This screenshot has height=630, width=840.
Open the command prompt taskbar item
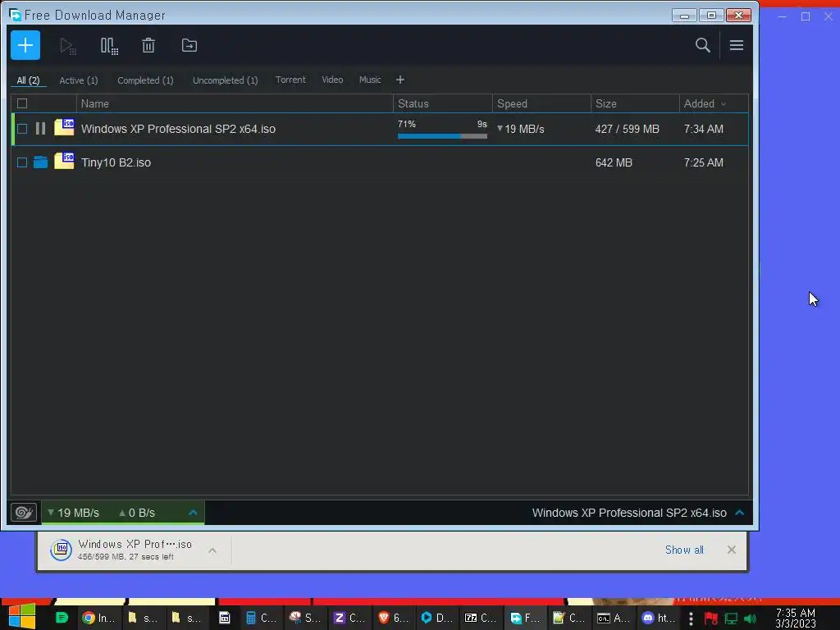613,618
